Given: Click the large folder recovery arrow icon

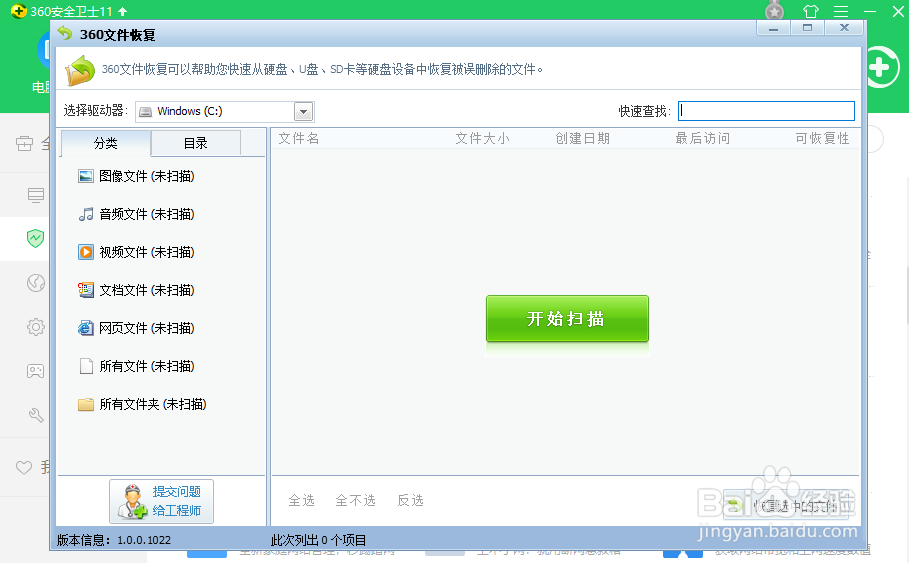Looking at the screenshot, I should click(80, 70).
